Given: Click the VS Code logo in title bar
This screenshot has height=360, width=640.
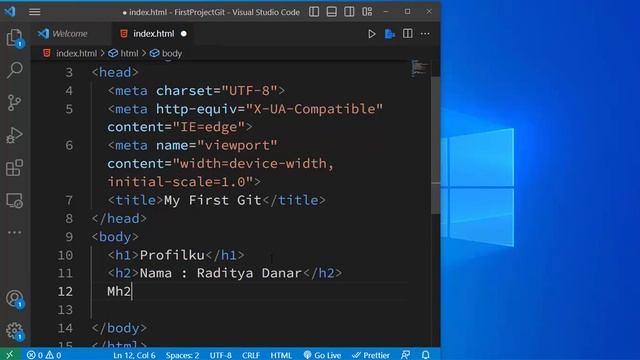Looking at the screenshot, I should 10,11.
